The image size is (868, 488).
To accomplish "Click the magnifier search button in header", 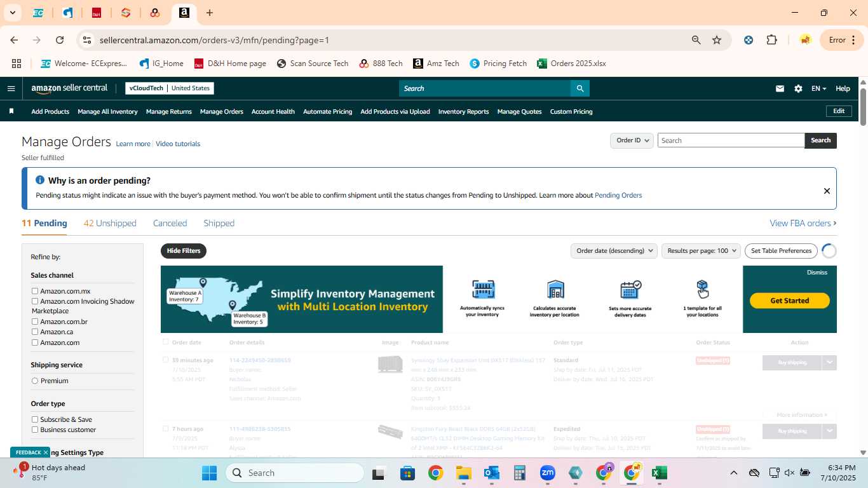I will click(580, 88).
